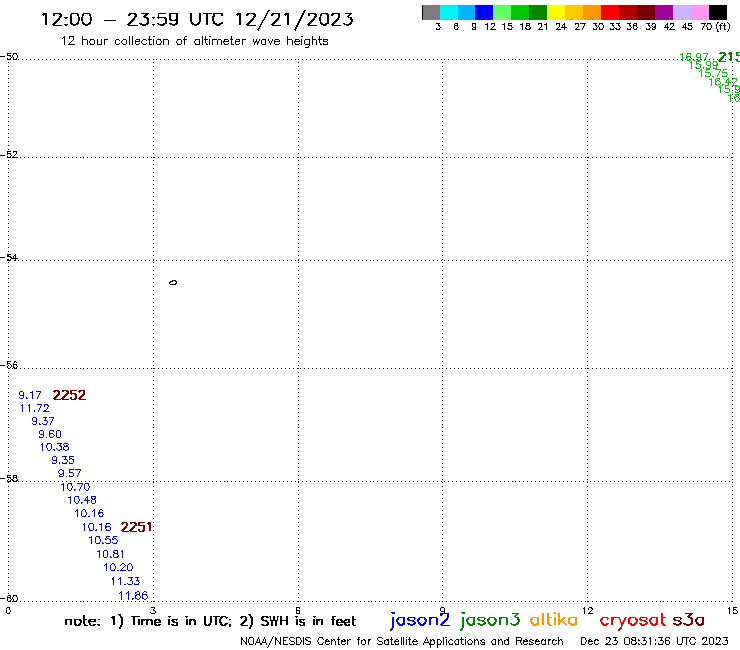Screen dimensions: 740x650
Task: Click the title '12:00 – 23:59 UTC 12/21/2023'
Action: coord(197,19)
